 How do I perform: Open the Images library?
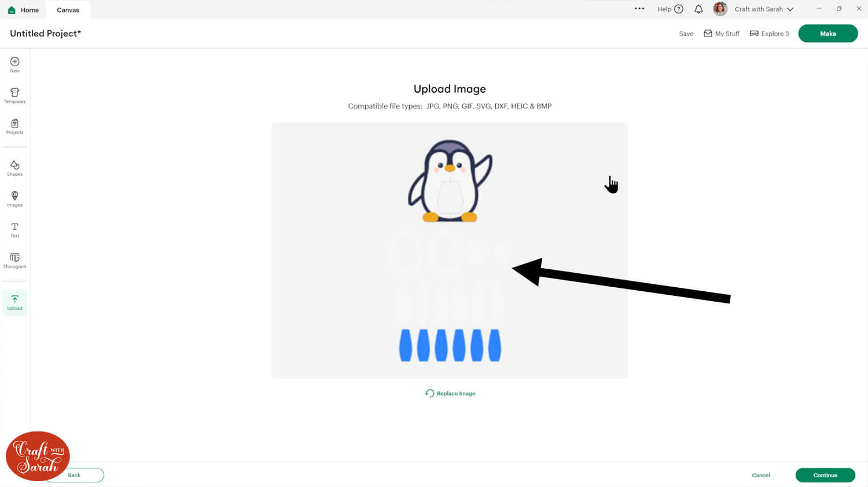14,199
